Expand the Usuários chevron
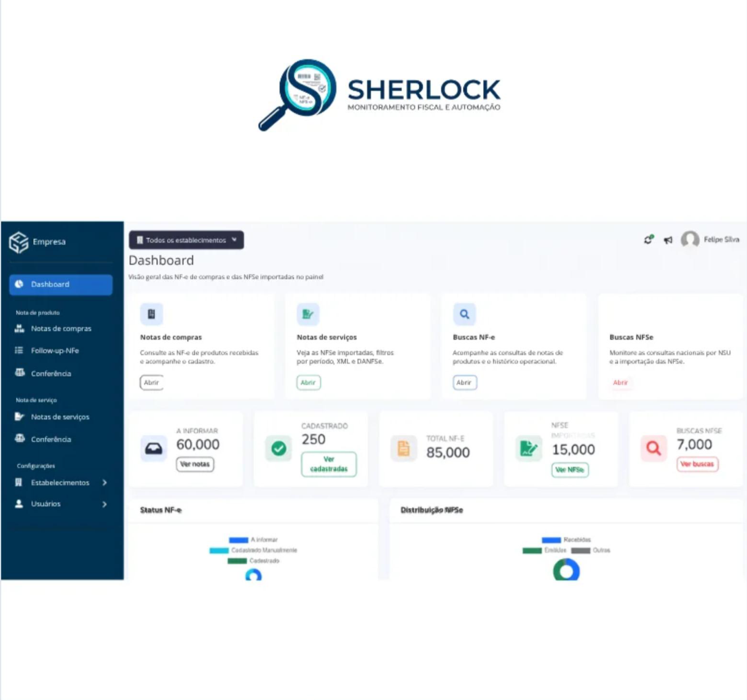Image resolution: width=747 pixels, height=700 pixels. click(x=105, y=504)
